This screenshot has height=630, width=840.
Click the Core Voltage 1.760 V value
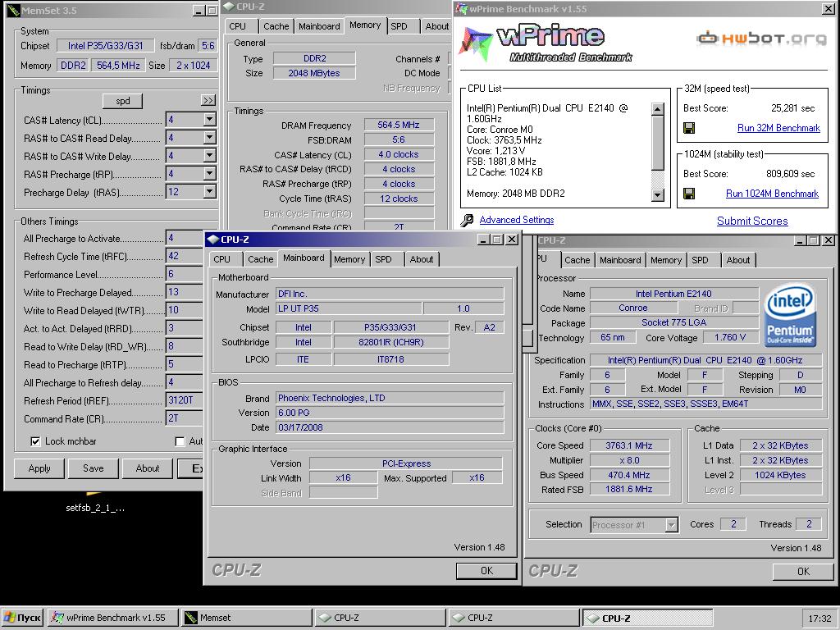click(729, 337)
